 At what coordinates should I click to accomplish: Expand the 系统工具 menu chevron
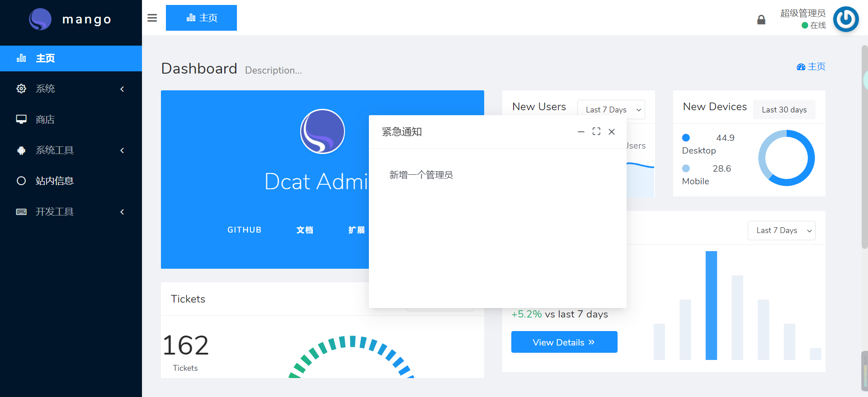coord(122,150)
